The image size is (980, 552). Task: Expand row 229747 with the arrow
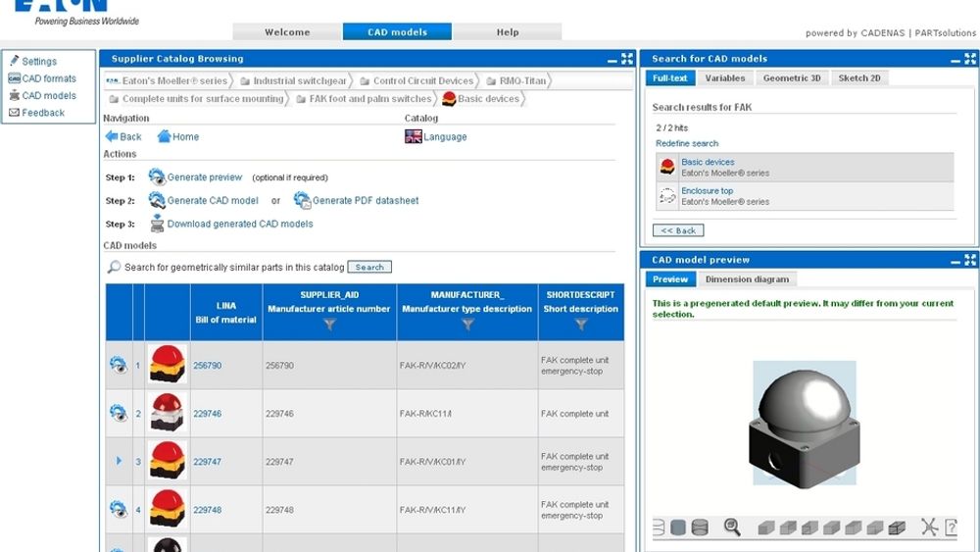[119, 461]
